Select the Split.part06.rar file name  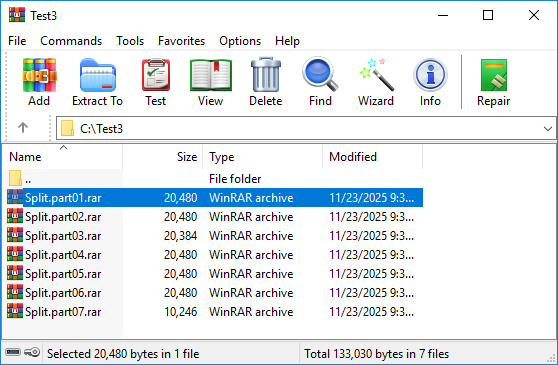click(63, 292)
